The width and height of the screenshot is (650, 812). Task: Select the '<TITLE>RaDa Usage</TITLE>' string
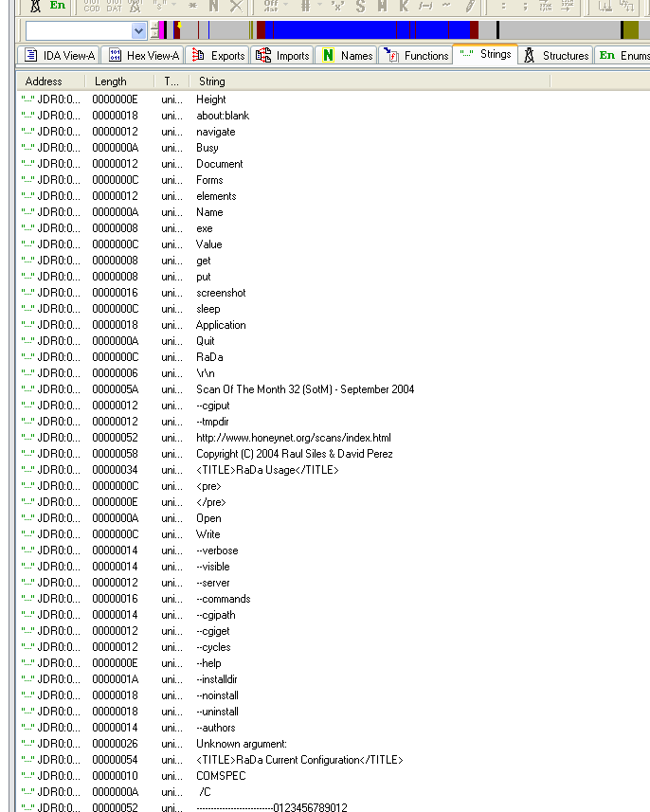tap(267, 470)
